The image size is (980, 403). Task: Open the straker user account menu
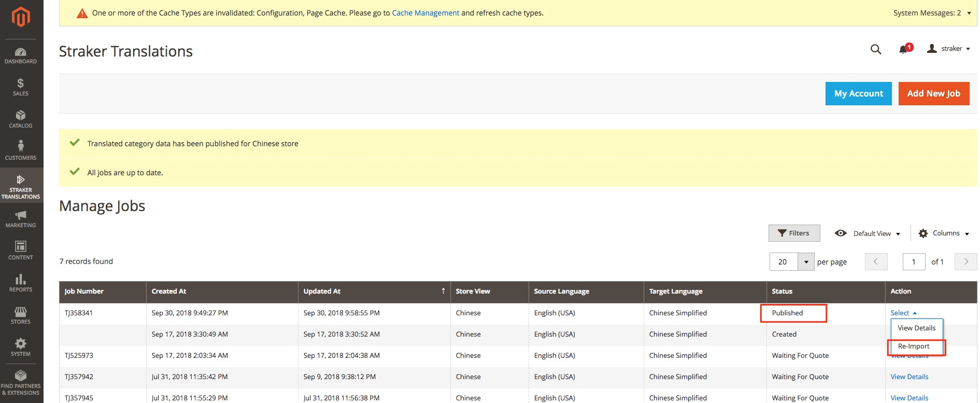948,49
